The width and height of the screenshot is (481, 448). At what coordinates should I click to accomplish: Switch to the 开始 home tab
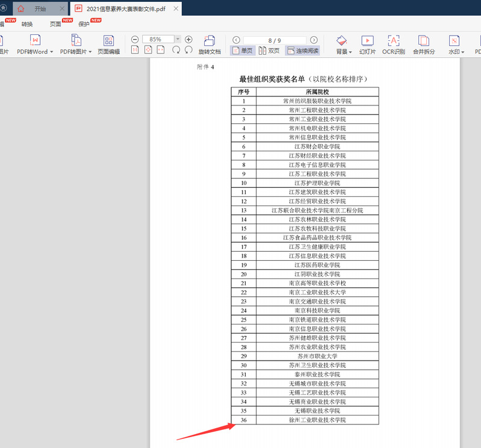(40, 9)
